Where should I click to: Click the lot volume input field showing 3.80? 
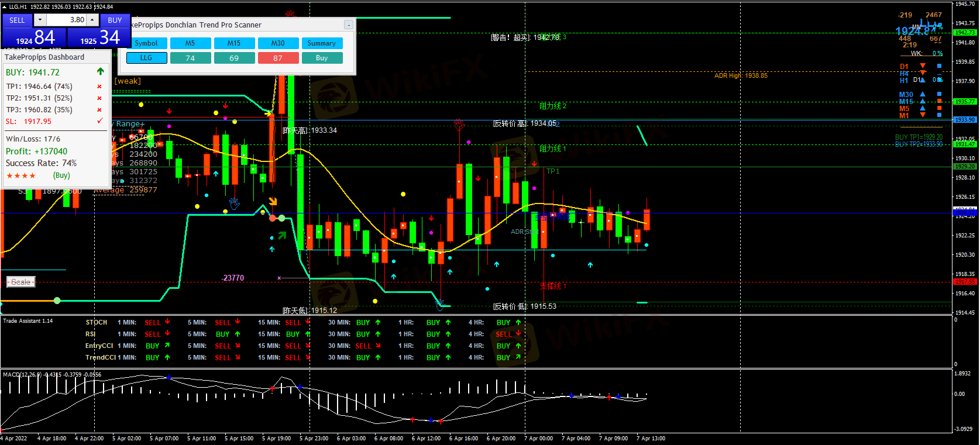pyautogui.click(x=66, y=20)
